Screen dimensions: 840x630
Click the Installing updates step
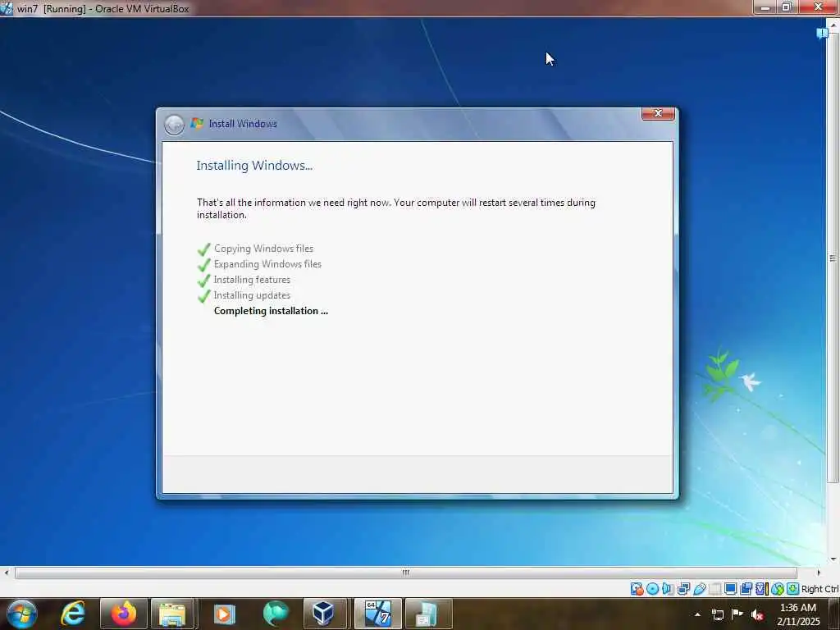click(x=252, y=295)
